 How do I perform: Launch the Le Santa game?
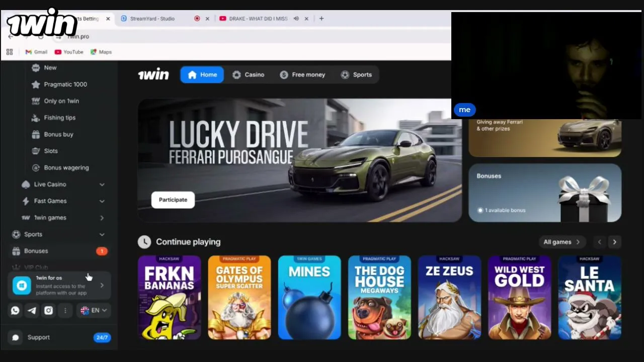[x=590, y=298]
